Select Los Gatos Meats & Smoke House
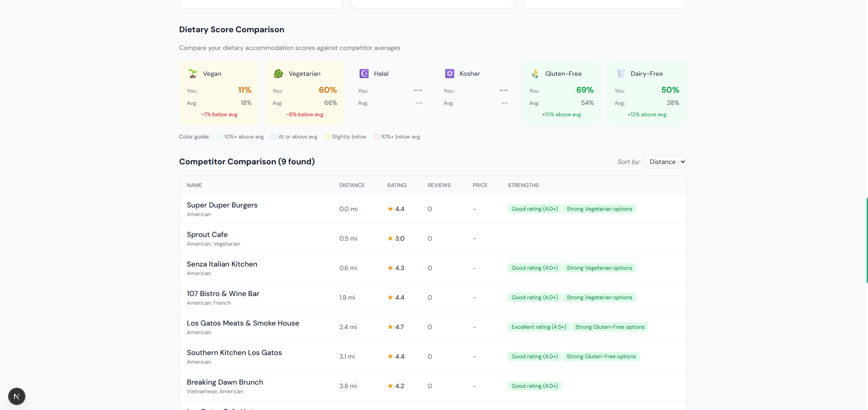The image size is (868, 410). pyautogui.click(x=243, y=323)
